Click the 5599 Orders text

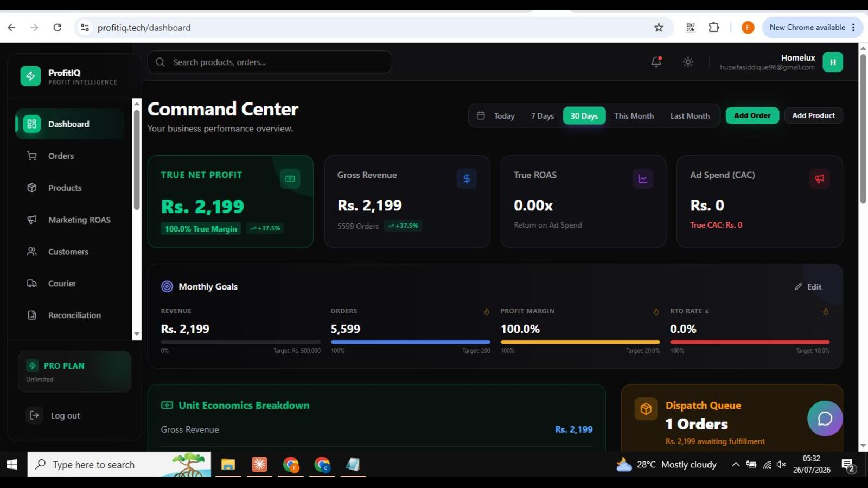358,226
